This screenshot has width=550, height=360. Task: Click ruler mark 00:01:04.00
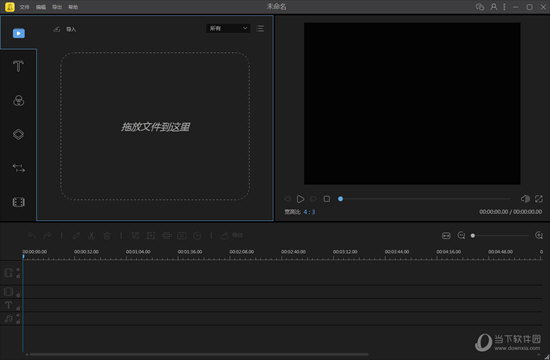pos(138,252)
